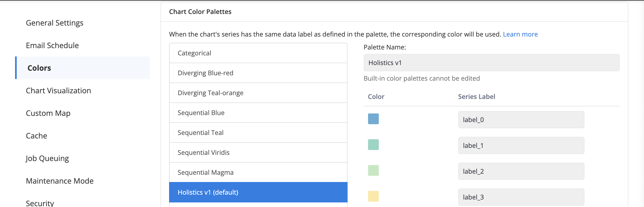Go to the Email Schedule settings
Screen dimensions: 644x207
(x=52, y=45)
